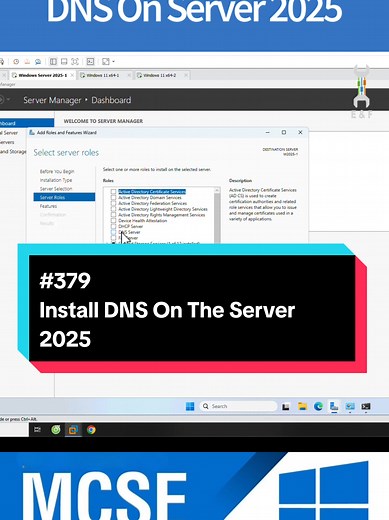Click the VMware snapshot clock icon
This screenshot has width=389, height=520.
tap(16, 62)
